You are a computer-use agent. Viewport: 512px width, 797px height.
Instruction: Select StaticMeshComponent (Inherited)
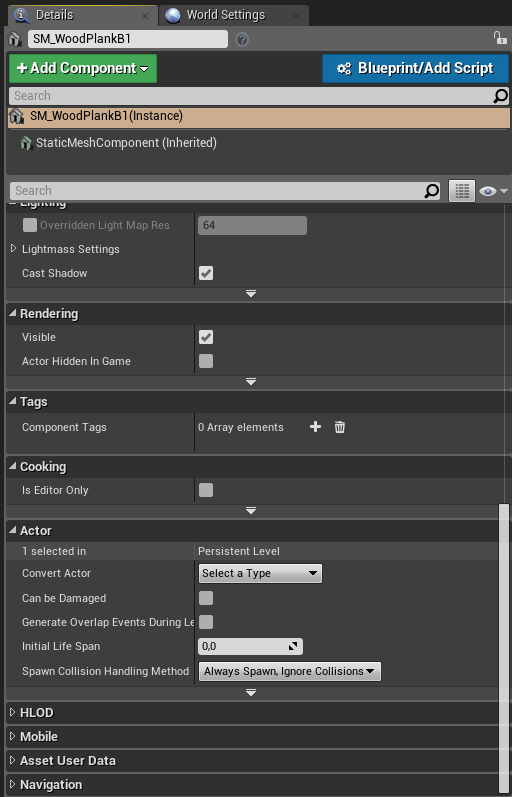coord(126,143)
